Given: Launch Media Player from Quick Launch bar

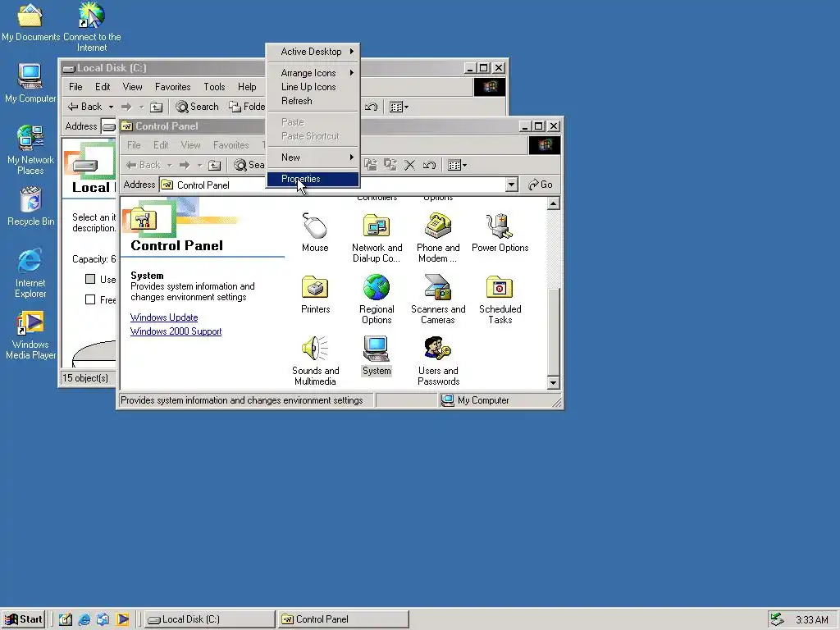Looking at the screenshot, I should coord(122,619).
